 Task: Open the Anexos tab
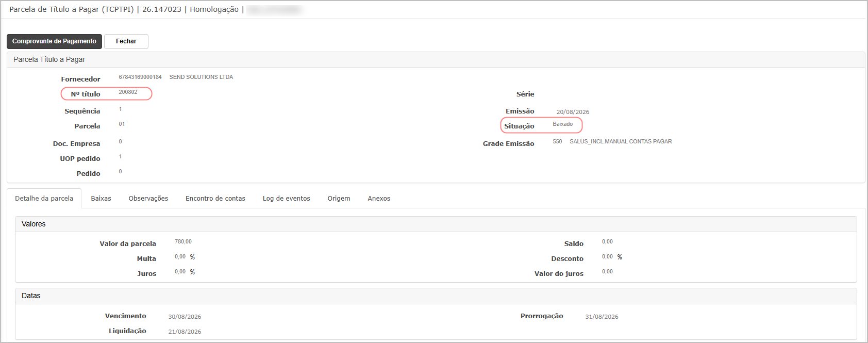tap(379, 199)
